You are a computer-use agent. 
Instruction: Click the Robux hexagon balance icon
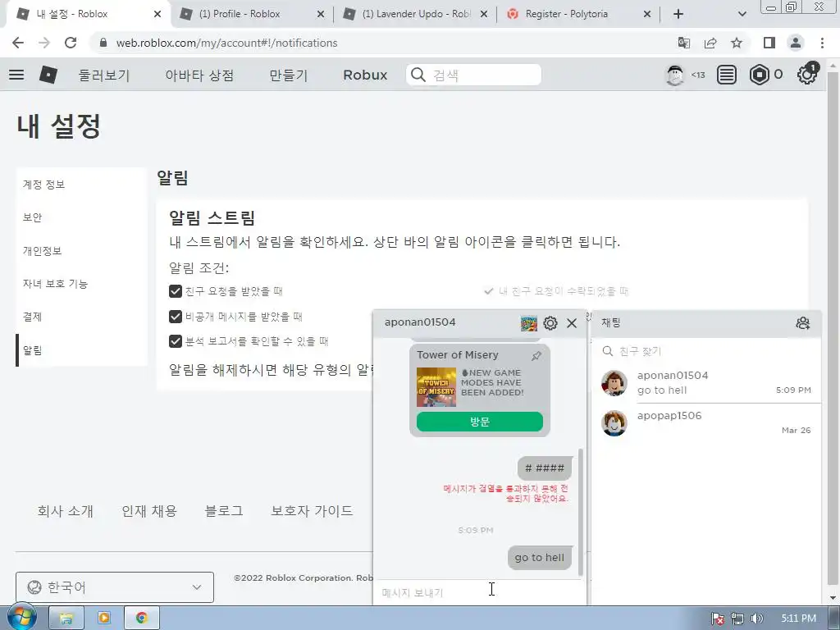coord(759,75)
